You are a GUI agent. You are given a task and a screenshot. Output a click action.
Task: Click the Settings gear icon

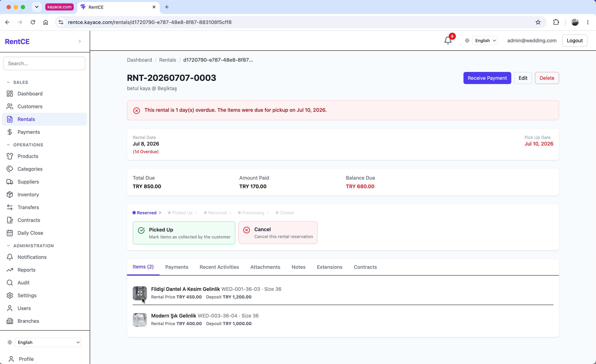point(10,296)
